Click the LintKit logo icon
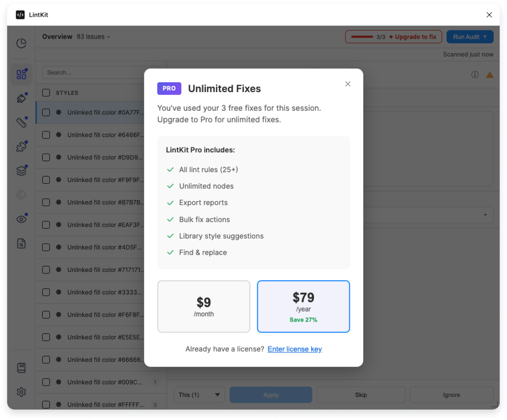The image size is (507, 420). point(20,15)
